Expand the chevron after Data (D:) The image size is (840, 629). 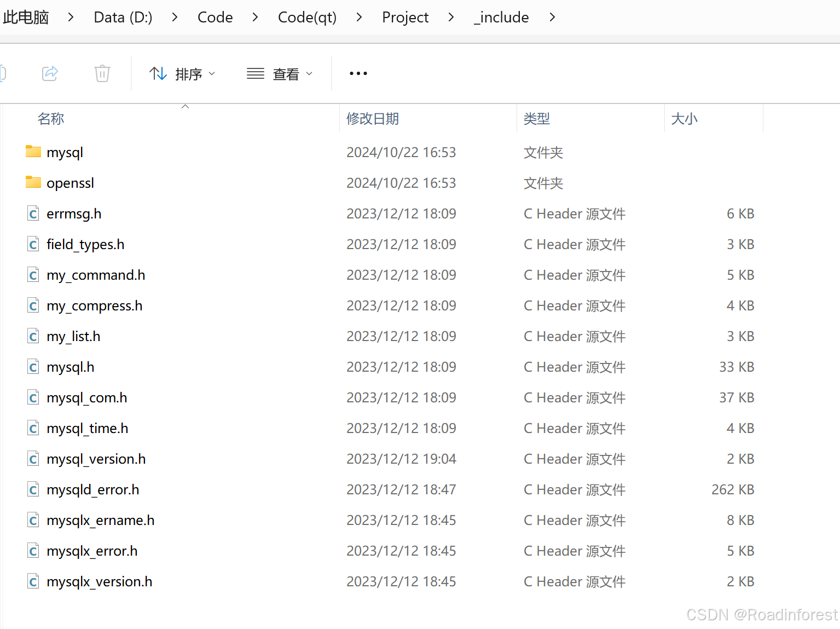pyautogui.click(x=175, y=18)
